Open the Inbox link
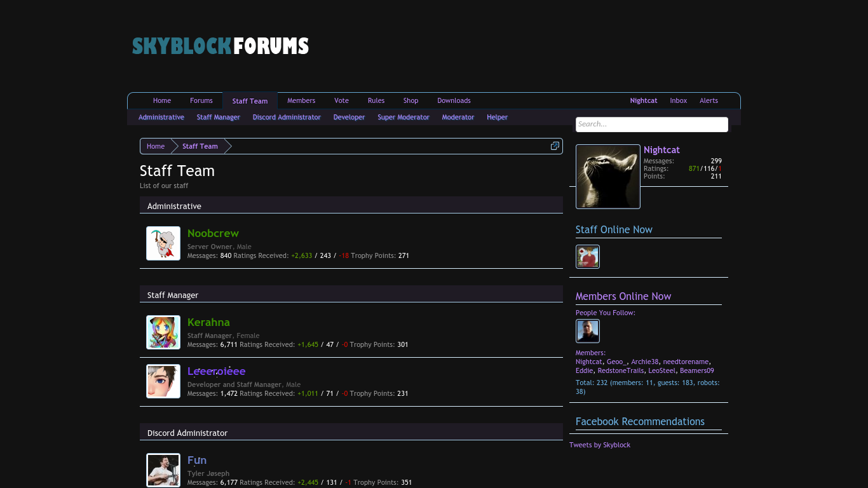The height and width of the screenshot is (488, 868). 679,100
